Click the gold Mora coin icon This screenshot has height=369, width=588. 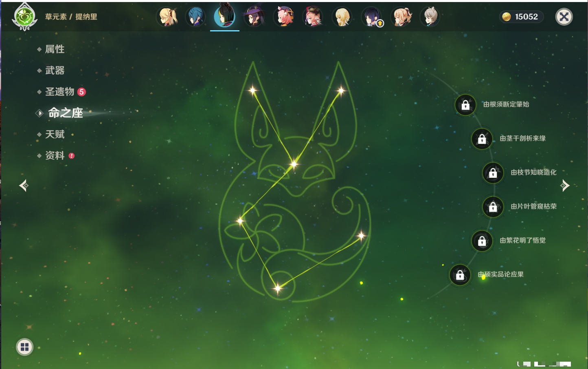click(507, 17)
